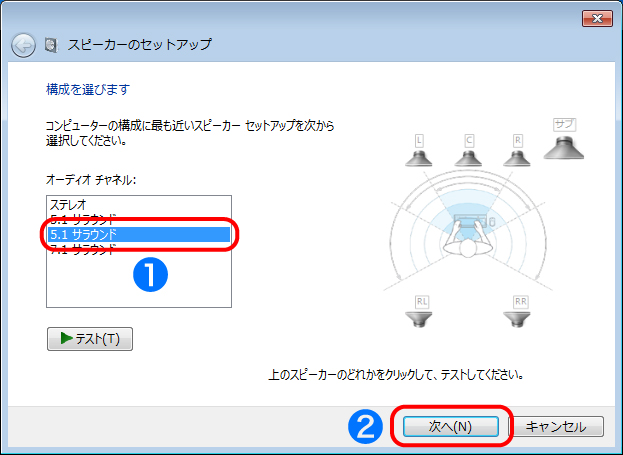Click the blue number 2 marker
Image resolution: width=623 pixels, height=455 pixels.
click(x=365, y=426)
